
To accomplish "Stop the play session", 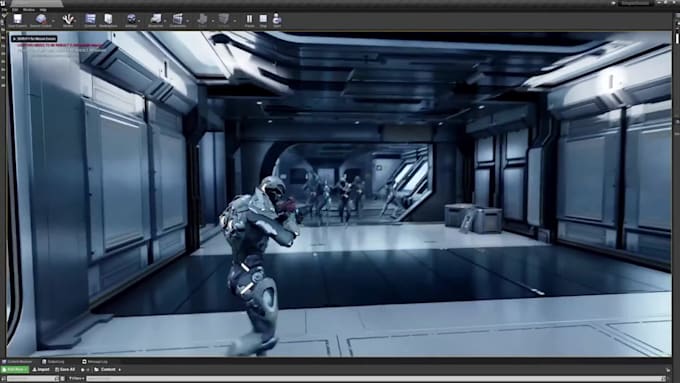I will click(263, 20).
